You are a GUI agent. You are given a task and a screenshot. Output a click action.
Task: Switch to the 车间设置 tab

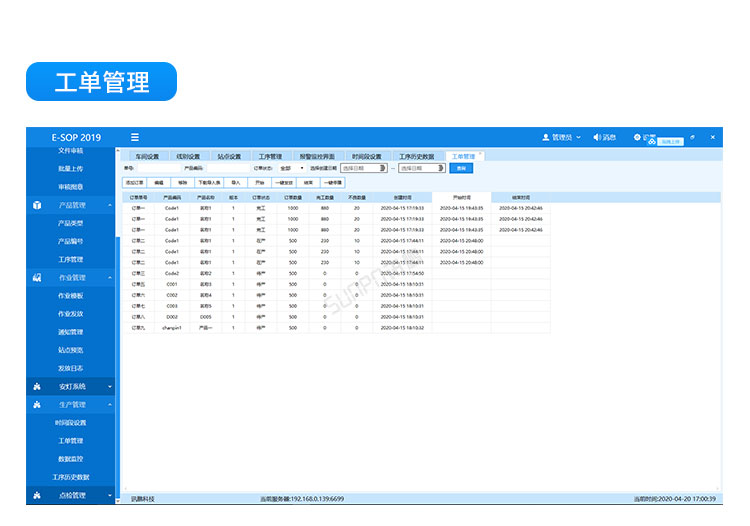click(147, 157)
